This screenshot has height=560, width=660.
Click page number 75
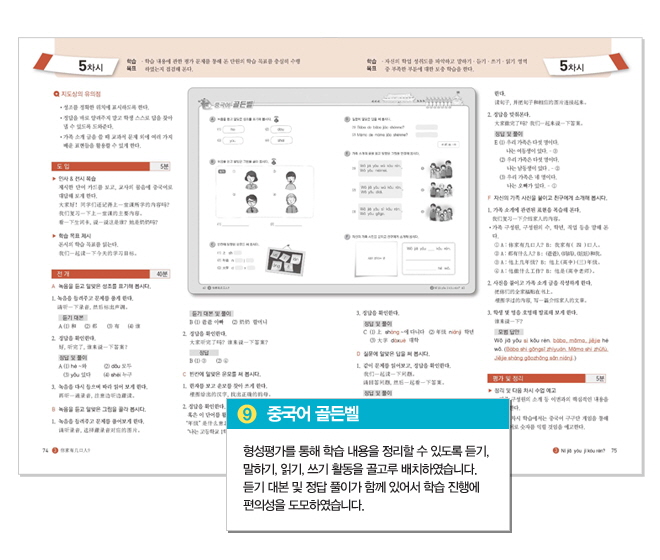click(x=614, y=451)
